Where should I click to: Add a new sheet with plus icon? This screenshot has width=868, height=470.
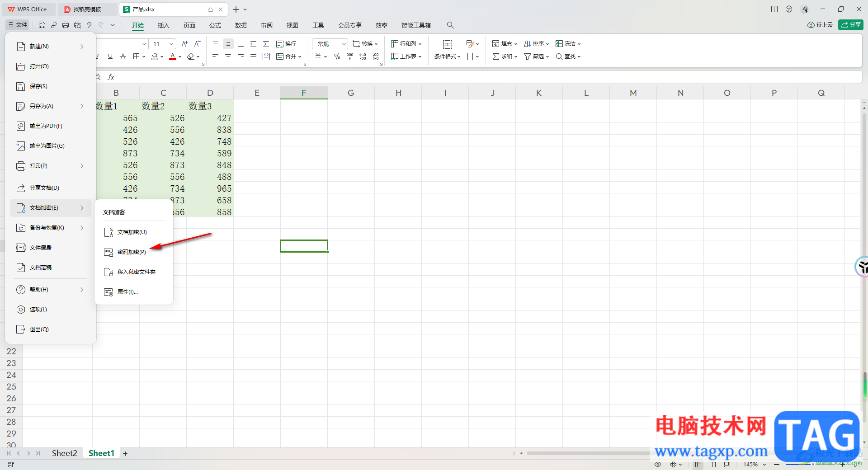(125, 454)
